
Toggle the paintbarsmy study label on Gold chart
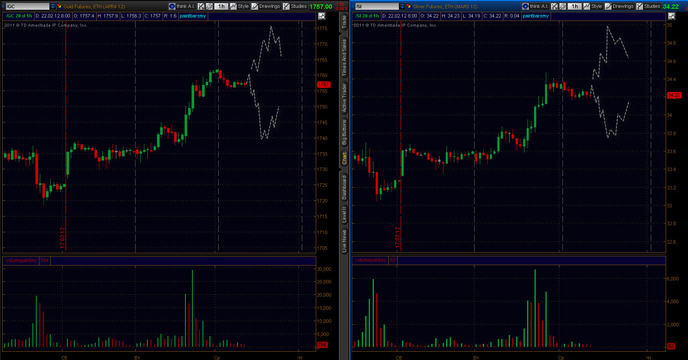[x=193, y=16]
